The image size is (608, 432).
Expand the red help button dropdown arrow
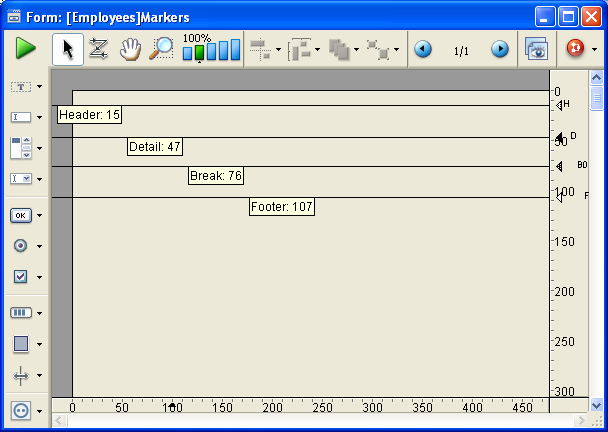[x=594, y=49]
